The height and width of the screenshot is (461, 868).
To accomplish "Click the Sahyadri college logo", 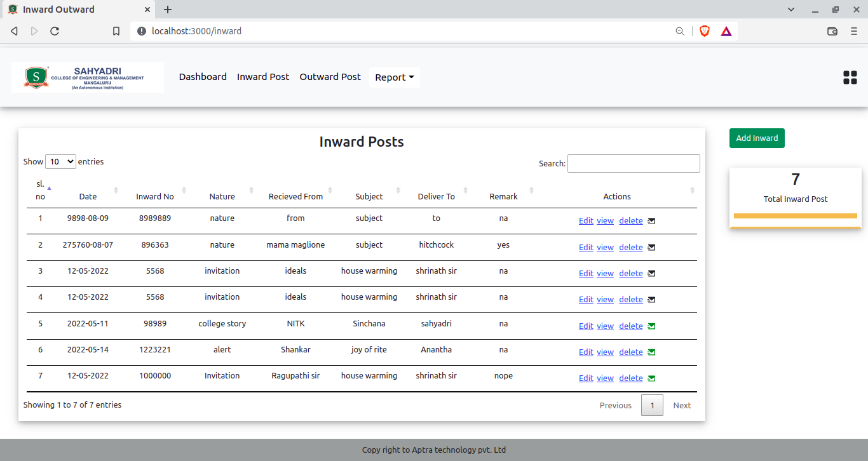I will coord(88,77).
